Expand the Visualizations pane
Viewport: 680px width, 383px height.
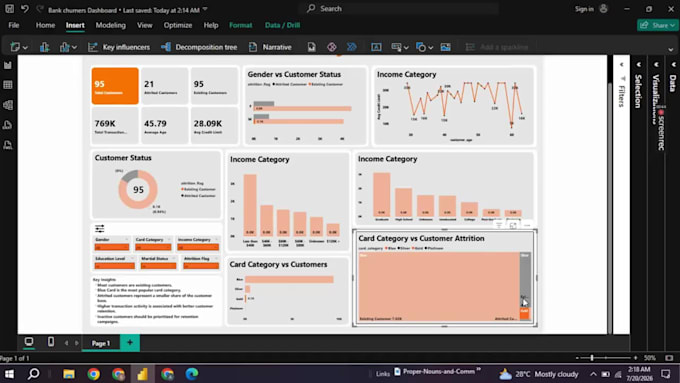(x=656, y=65)
